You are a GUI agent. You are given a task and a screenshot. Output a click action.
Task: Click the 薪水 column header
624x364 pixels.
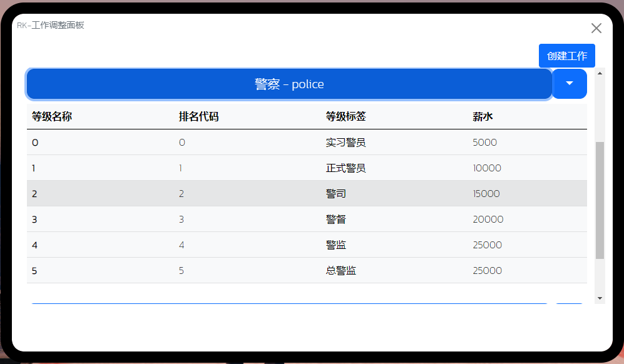pos(483,116)
